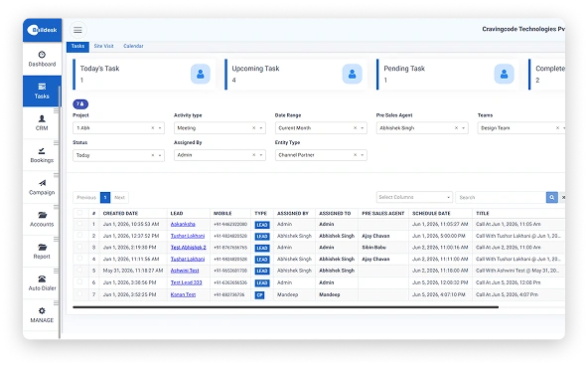Image resolution: width=588 pixels, height=367 pixels.
Task: Open Bookings in the sidebar
Action: tap(42, 155)
